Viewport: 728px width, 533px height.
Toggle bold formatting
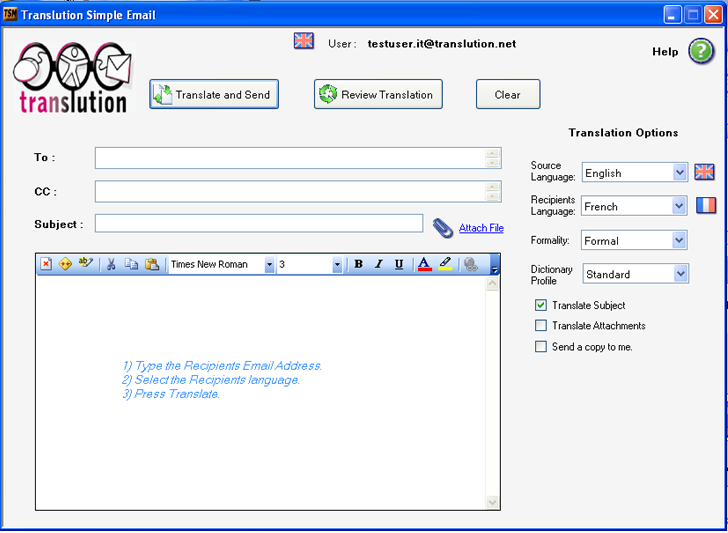[358, 264]
